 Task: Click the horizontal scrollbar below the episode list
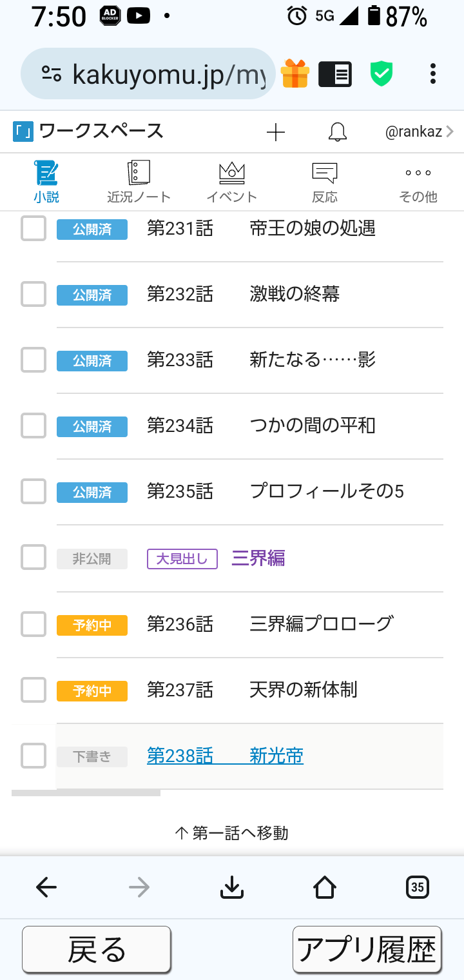tap(86, 793)
